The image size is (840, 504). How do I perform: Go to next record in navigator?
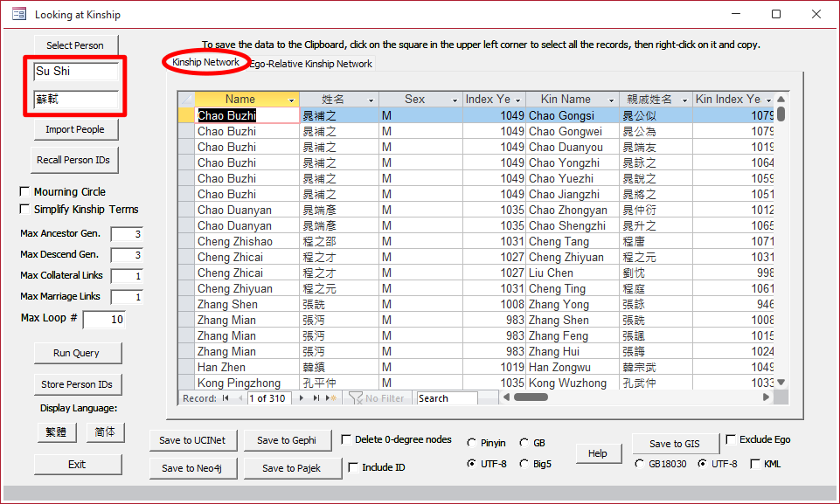point(302,398)
